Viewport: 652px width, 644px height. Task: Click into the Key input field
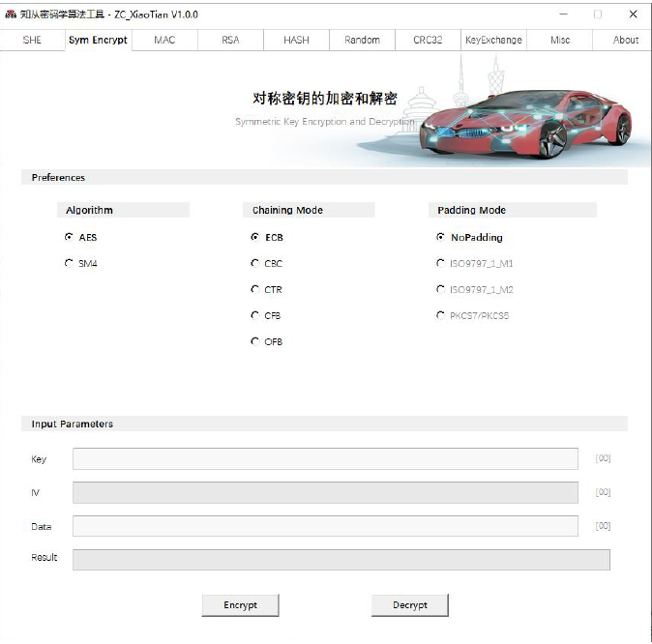point(325,459)
